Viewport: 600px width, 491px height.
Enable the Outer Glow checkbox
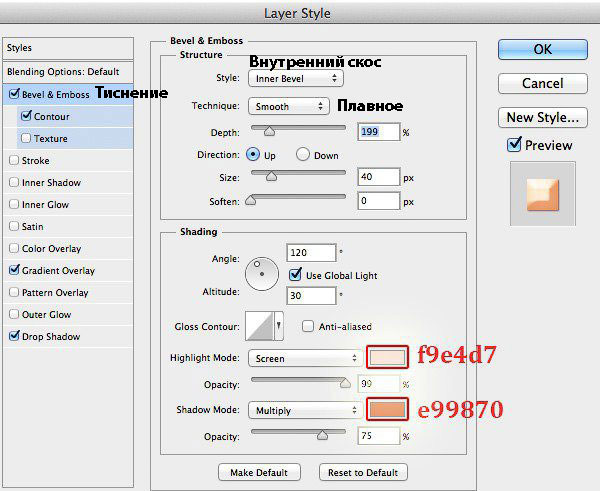14,314
